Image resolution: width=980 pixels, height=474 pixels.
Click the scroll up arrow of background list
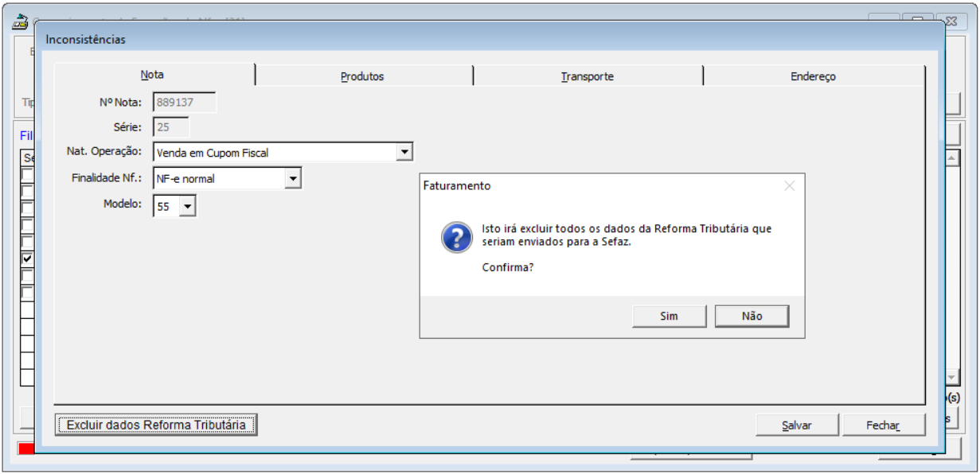[951, 158]
